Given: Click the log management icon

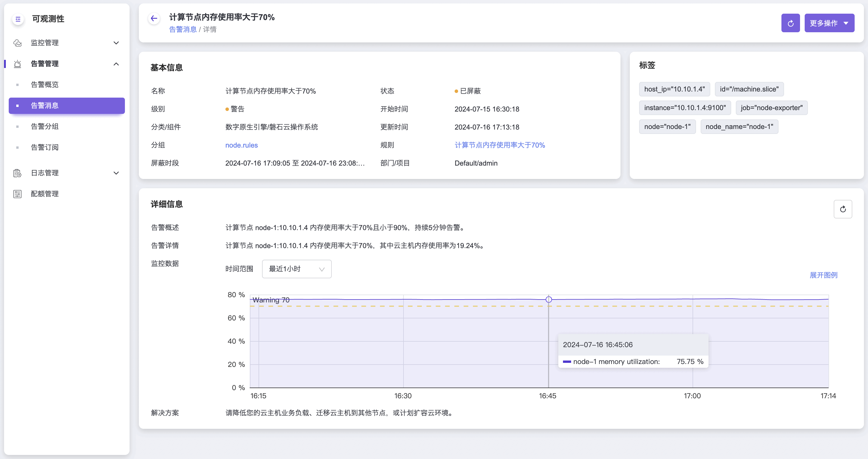Looking at the screenshot, I should (x=17, y=173).
